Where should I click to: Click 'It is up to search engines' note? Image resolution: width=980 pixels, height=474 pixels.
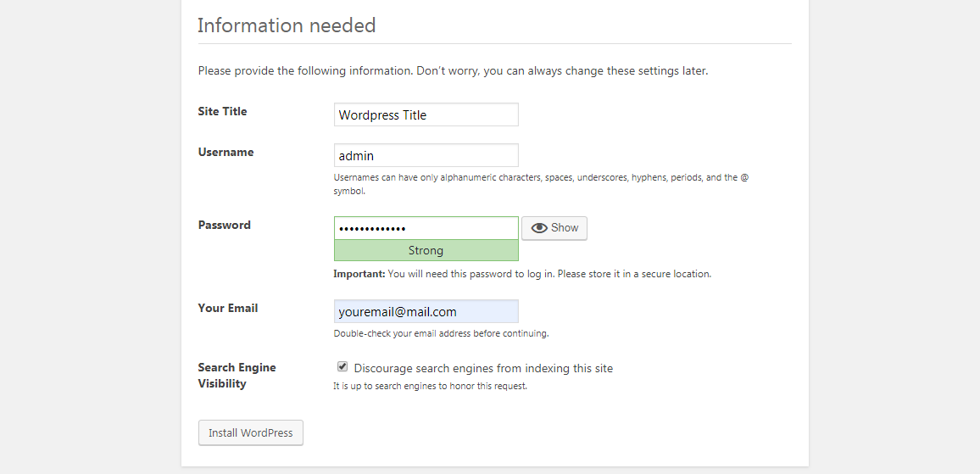pyautogui.click(x=430, y=386)
